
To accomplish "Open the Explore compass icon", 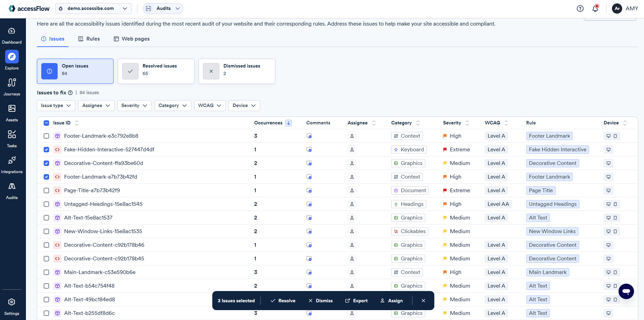I will coord(12,57).
